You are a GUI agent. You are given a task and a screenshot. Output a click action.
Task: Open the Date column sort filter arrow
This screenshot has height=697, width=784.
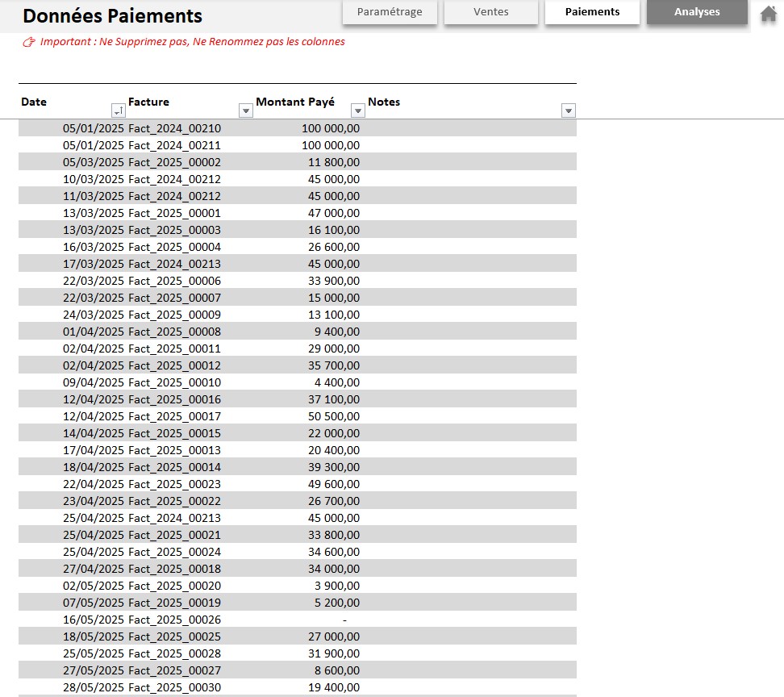(x=118, y=111)
